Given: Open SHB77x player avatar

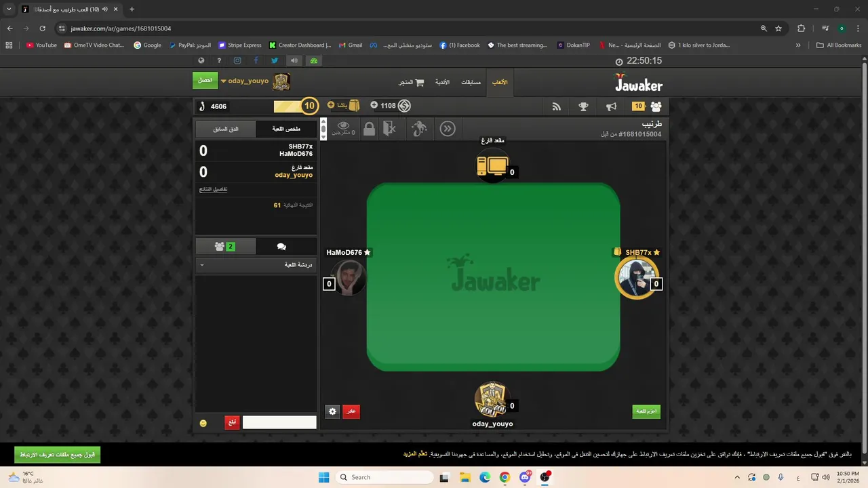Looking at the screenshot, I should coord(636,278).
